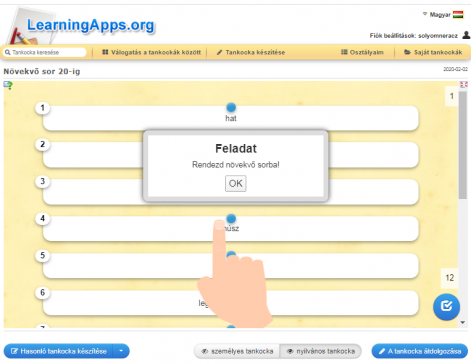This screenshot has height=364, width=471.
Task: Click the blue handle on row 4 card
Action: (x=231, y=218)
